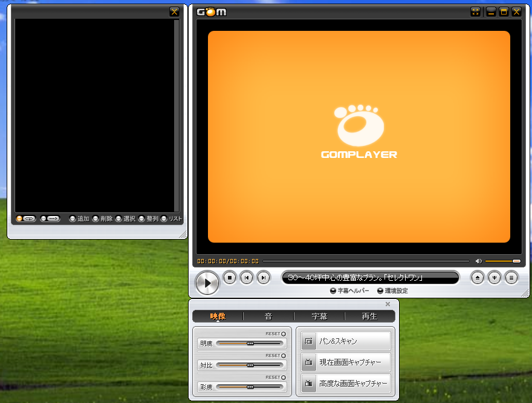Click the pan and scan icon

[308, 341]
